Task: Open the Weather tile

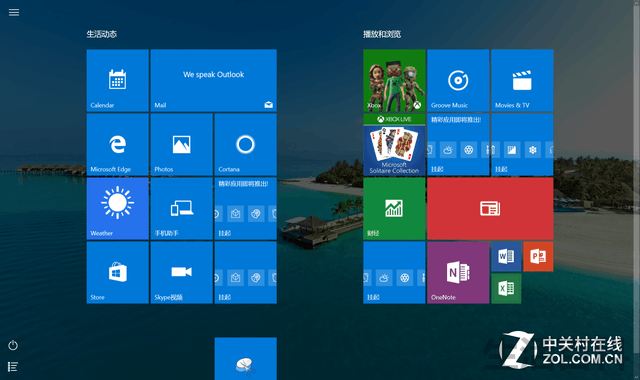Action: pyautogui.click(x=118, y=209)
